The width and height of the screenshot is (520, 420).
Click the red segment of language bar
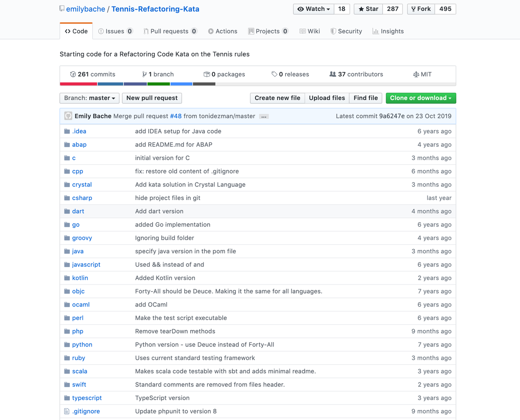coord(78,84)
